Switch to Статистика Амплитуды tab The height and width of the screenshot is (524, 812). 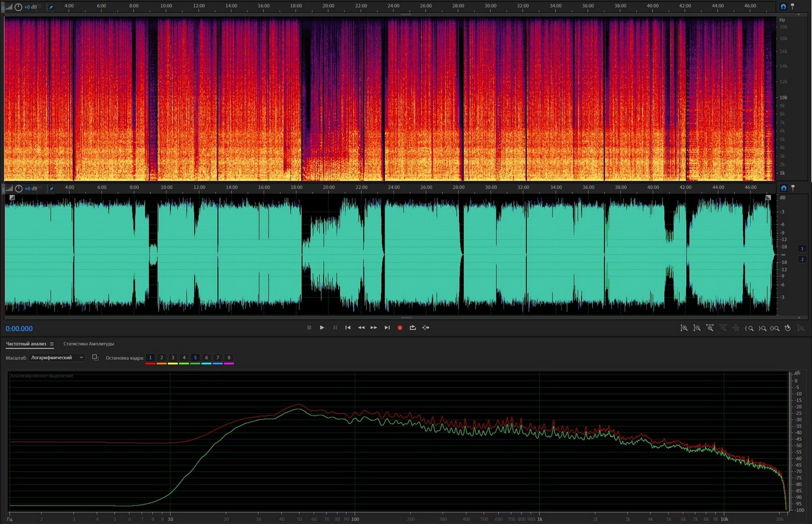(x=89, y=344)
